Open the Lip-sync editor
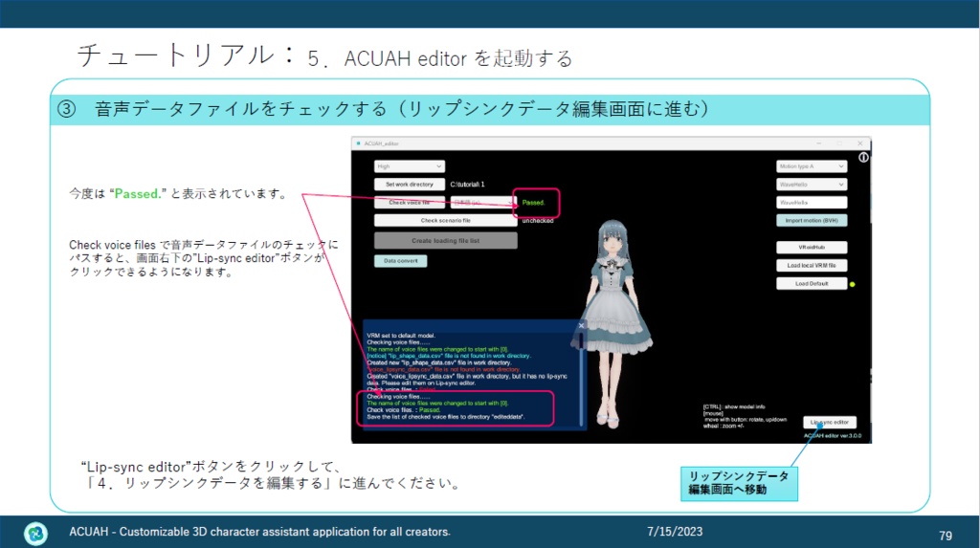Screen dimensions: 980x548 (830, 423)
